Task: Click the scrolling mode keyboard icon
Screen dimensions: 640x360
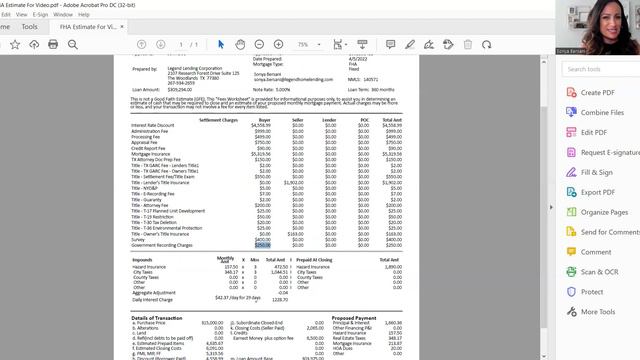Action: coord(362,44)
